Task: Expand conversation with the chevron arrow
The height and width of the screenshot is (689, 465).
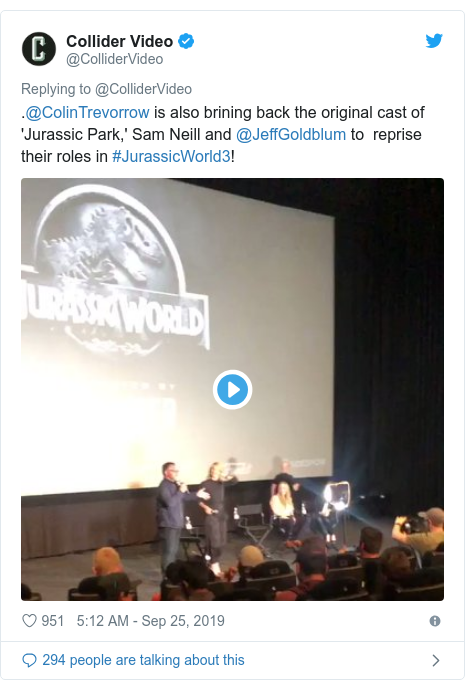Action: 436,660
